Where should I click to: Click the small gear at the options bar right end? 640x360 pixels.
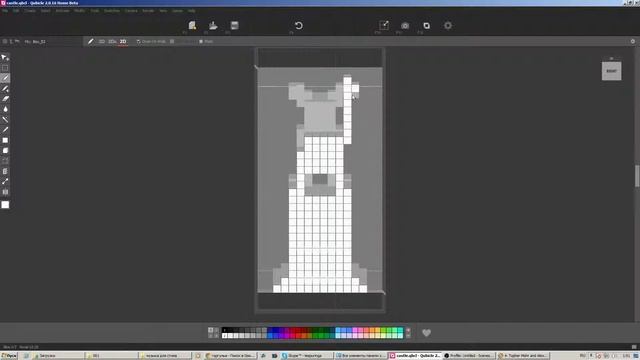click(633, 41)
